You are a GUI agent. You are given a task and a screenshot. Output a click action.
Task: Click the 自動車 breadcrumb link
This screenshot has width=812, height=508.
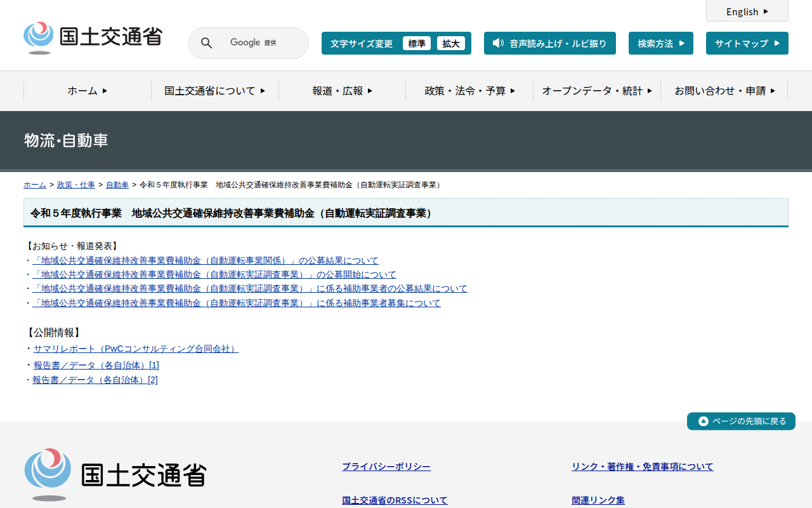tap(117, 185)
